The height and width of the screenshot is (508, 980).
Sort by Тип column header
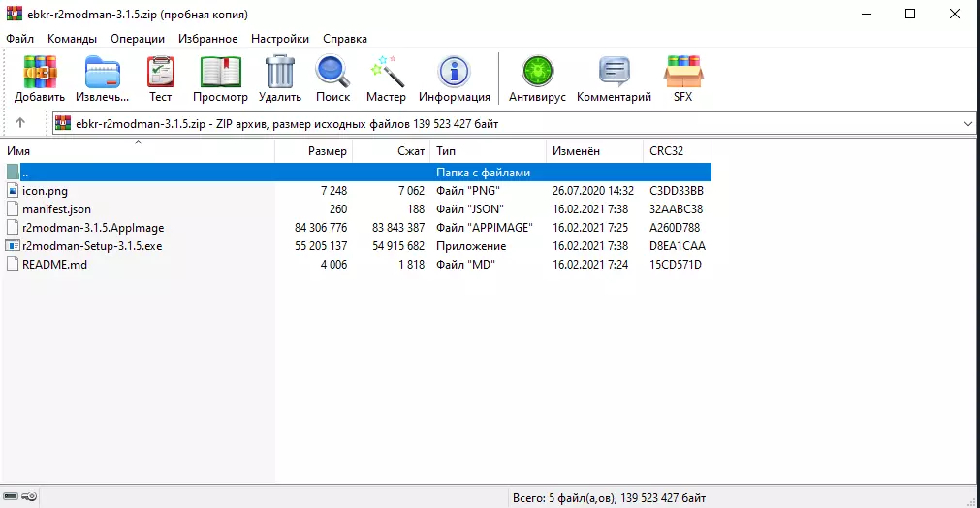pyautogui.click(x=489, y=151)
